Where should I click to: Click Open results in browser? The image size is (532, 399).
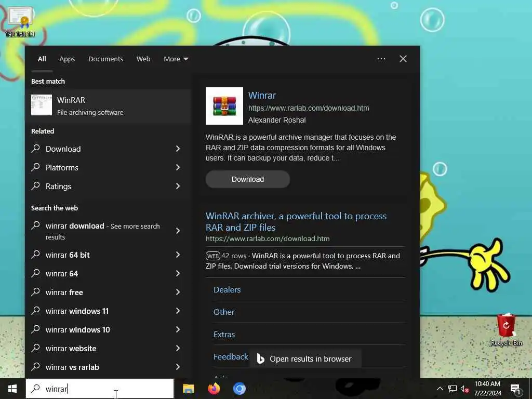[x=305, y=358]
